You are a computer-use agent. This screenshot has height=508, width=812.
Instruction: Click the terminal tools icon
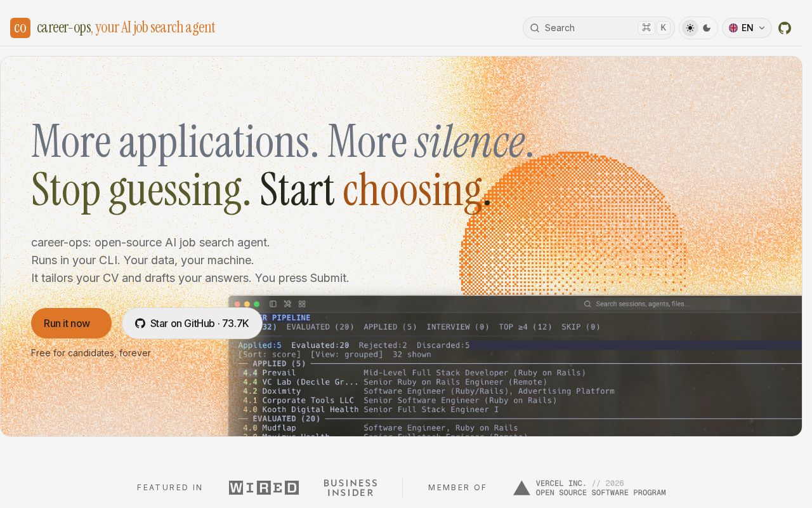287,304
